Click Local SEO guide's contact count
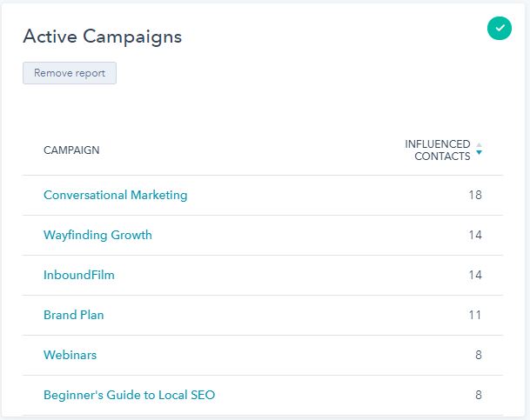Screen dimensions: 530x420 (478, 395)
